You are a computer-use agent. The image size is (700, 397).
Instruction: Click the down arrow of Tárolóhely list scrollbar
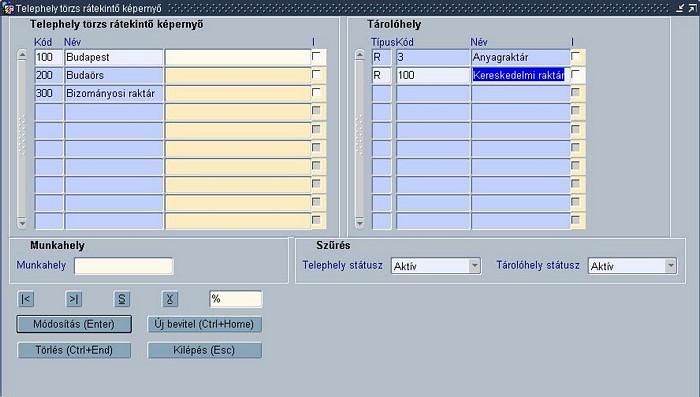click(x=360, y=222)
